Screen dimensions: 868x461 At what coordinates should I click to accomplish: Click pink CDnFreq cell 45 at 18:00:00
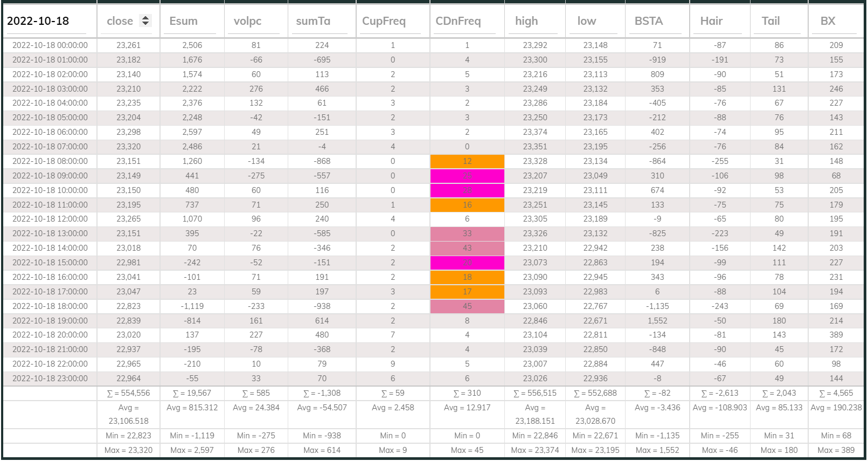[x=467, y=306]
